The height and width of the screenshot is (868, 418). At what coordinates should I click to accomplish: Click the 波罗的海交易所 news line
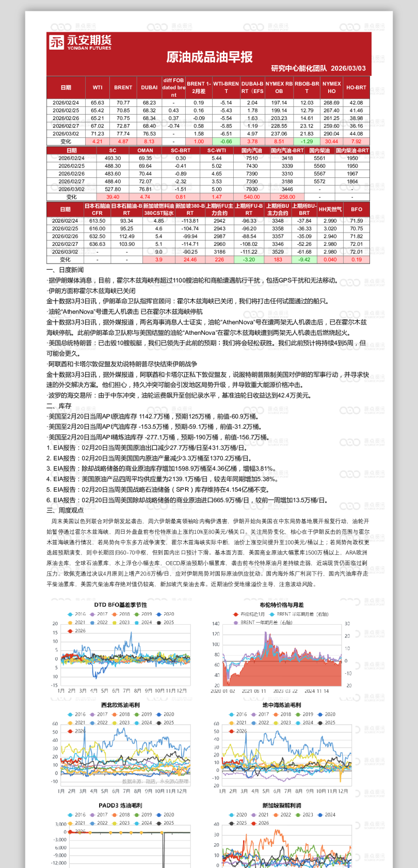pos(179,396)
